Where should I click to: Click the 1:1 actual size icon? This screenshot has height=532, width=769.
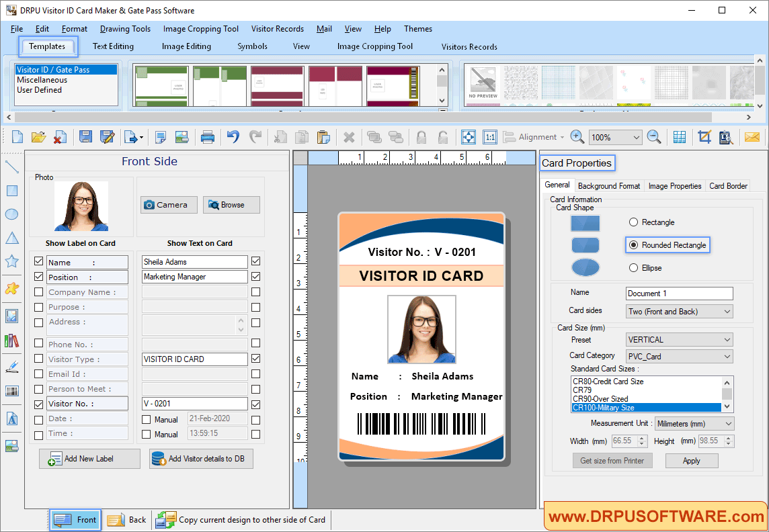tap(490, 137)
